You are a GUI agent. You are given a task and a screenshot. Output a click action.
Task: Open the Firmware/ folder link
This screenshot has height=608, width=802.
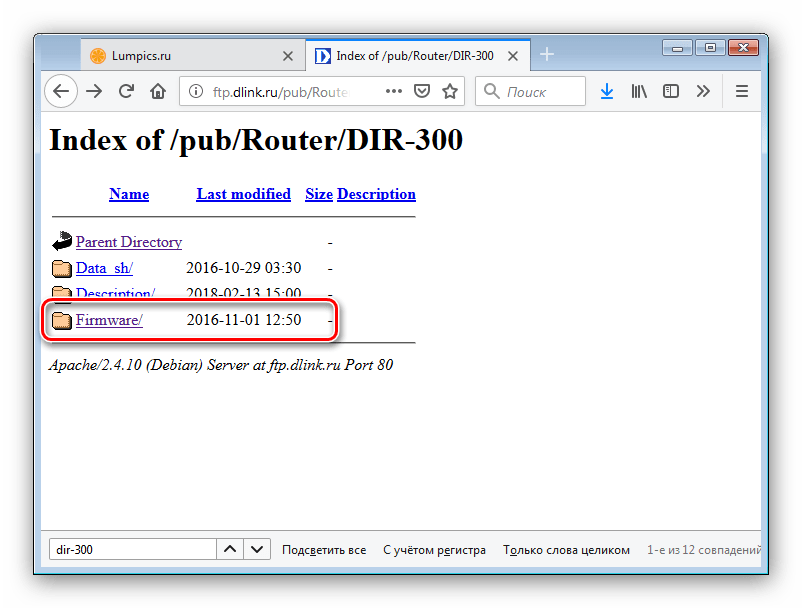click(109, 320)
